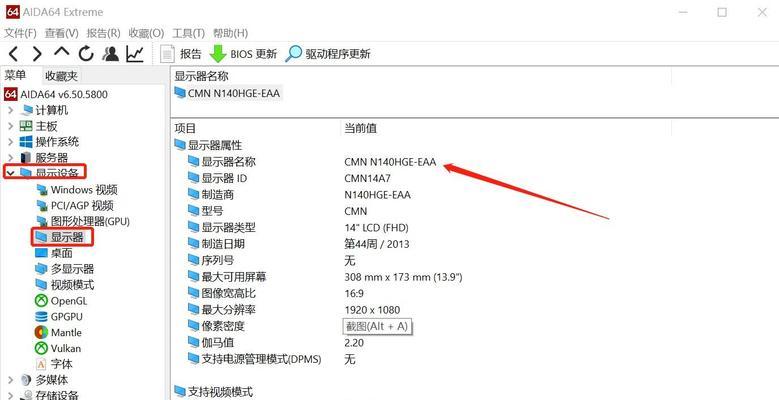Expand the 主板 tree node arrow

10,126
